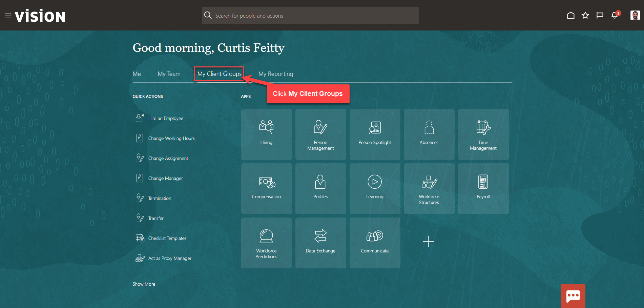Open the chat assistant button
Image resolution: width=644 pixels, height=308 pixels.
point(573,296)
